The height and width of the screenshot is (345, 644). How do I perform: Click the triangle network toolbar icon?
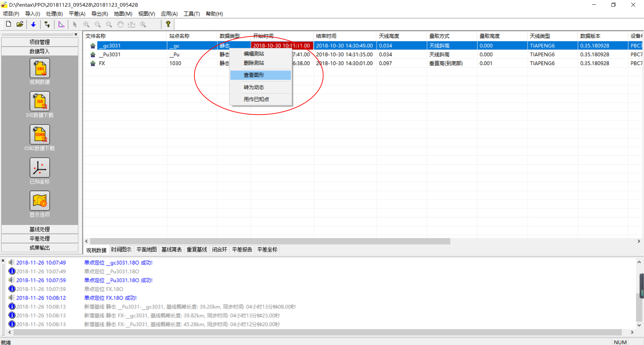tap(61, 24)
